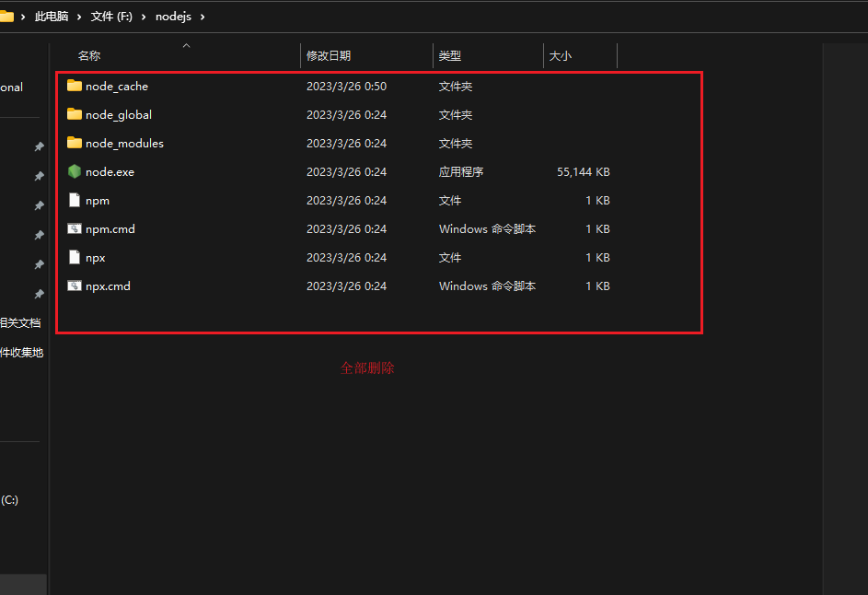This screenshot has width=868, height=595.
Task: Expand the chevron after nodejs breadcrumb
Action: 203,17
